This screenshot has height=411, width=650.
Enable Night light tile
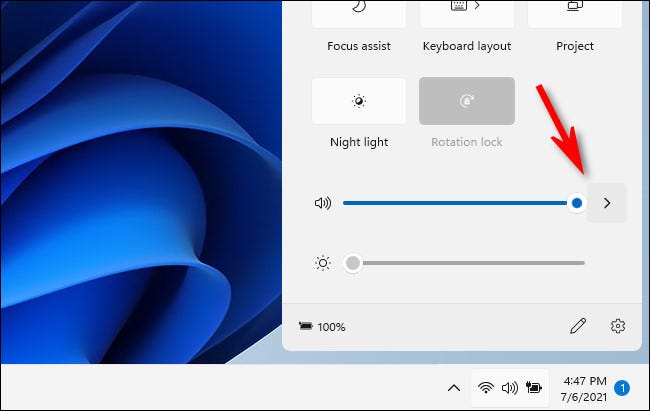(x=359, y=101)
